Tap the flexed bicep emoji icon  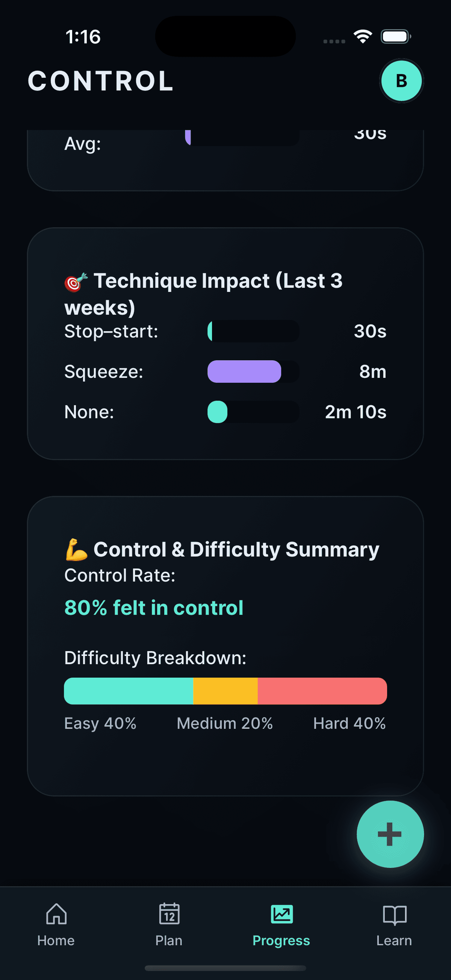76,550
